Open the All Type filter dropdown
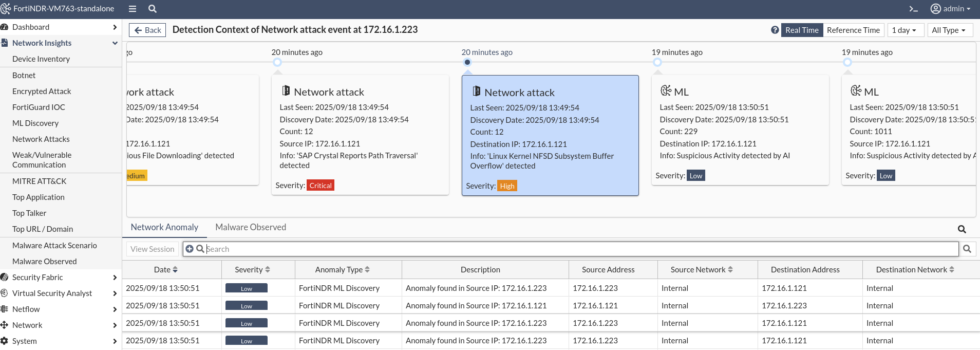 click(x=948, y=30)
